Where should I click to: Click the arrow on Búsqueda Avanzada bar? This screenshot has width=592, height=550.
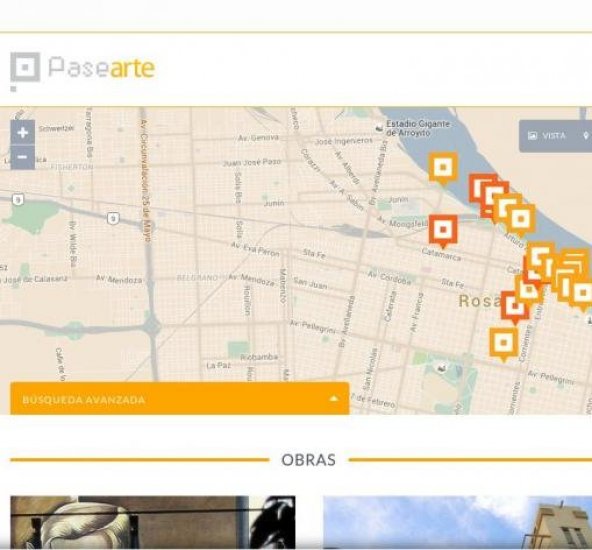click(x=333, y=398)
